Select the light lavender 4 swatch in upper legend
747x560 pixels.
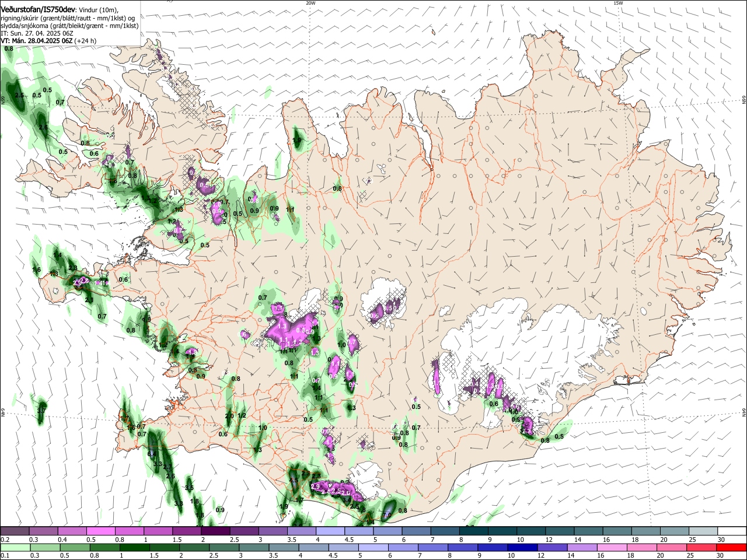330,531
